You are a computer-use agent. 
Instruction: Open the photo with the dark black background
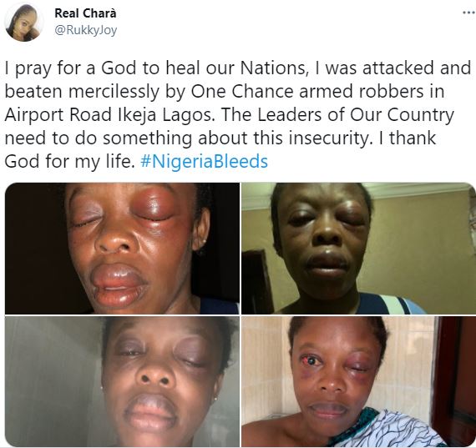pos(122,248)
